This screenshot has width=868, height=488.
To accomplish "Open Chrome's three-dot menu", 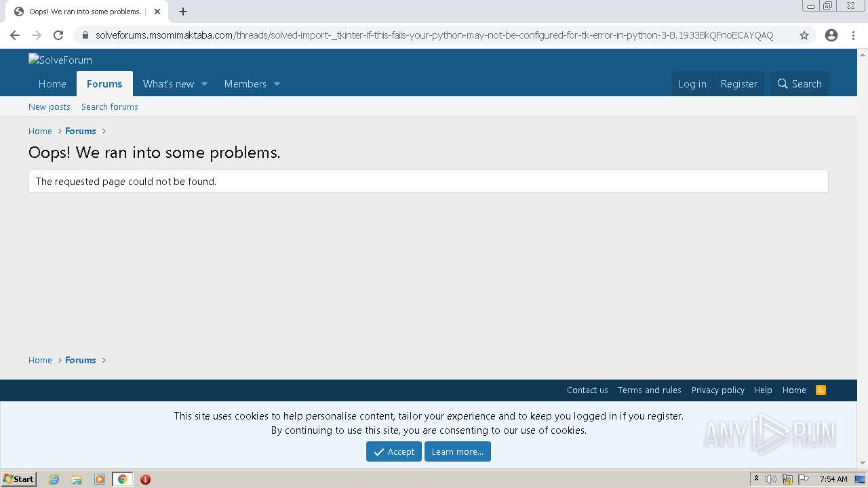I will coord(853,35).
